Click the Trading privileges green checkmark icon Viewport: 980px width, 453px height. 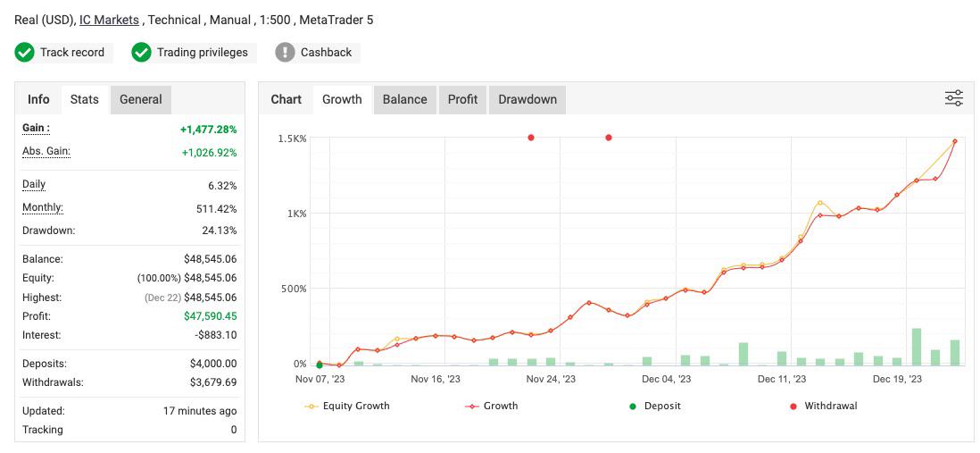[x=141, y=53]
